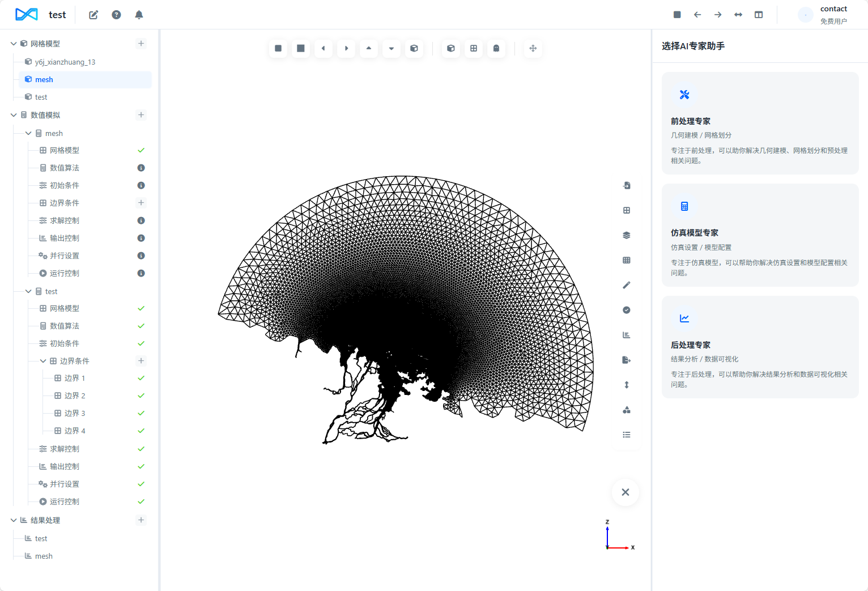Click the info status icon beside 数值算法 under mesh
868x591 pixels.
coord(141,168)
